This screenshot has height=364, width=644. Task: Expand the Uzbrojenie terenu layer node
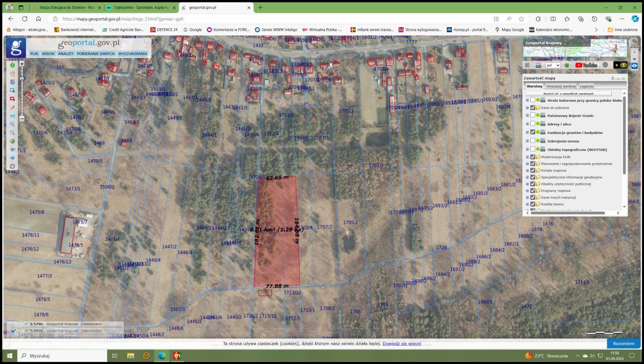tap(527, 141)
